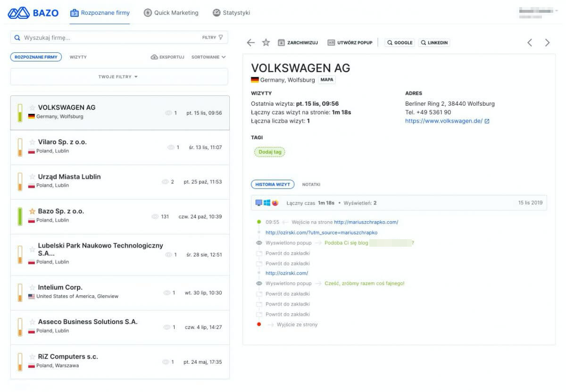566x392 pixels.
Task: Toggle favorite star for Bazo Sp. z o.o.
Action: click(x=33, y=211)
